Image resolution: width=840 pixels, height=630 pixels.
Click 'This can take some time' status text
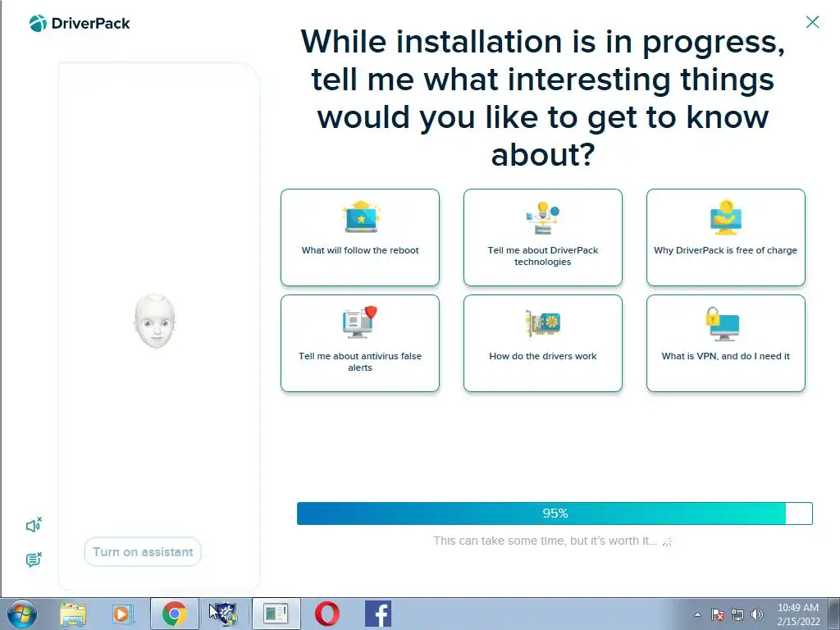coord(545,541)
